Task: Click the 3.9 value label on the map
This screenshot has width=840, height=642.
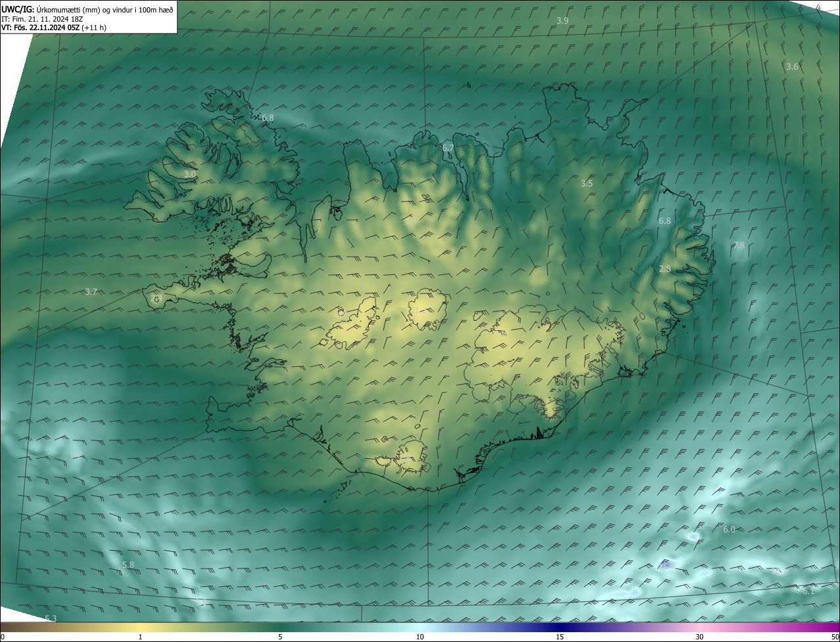Action: [x=562, y=21]
